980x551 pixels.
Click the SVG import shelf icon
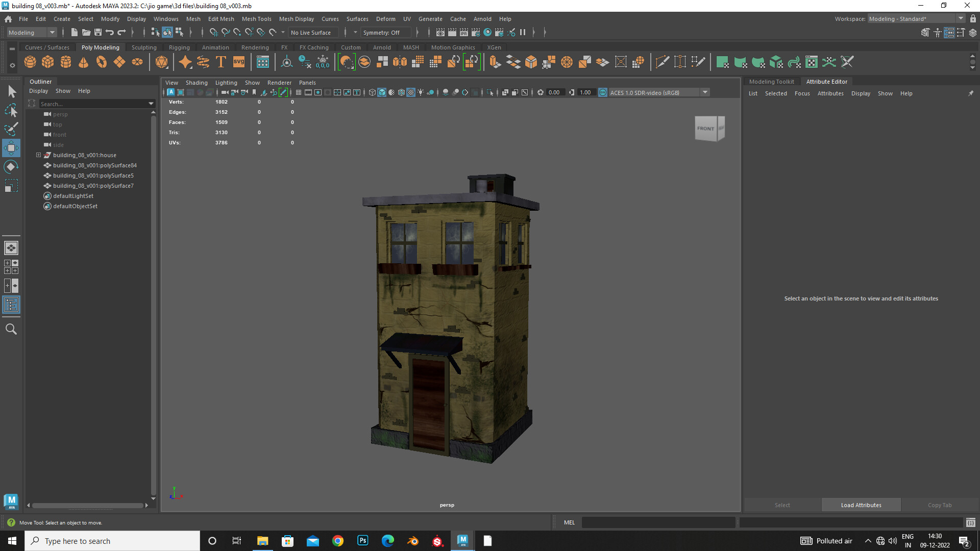pyautogui.click(x=239, y=62)
